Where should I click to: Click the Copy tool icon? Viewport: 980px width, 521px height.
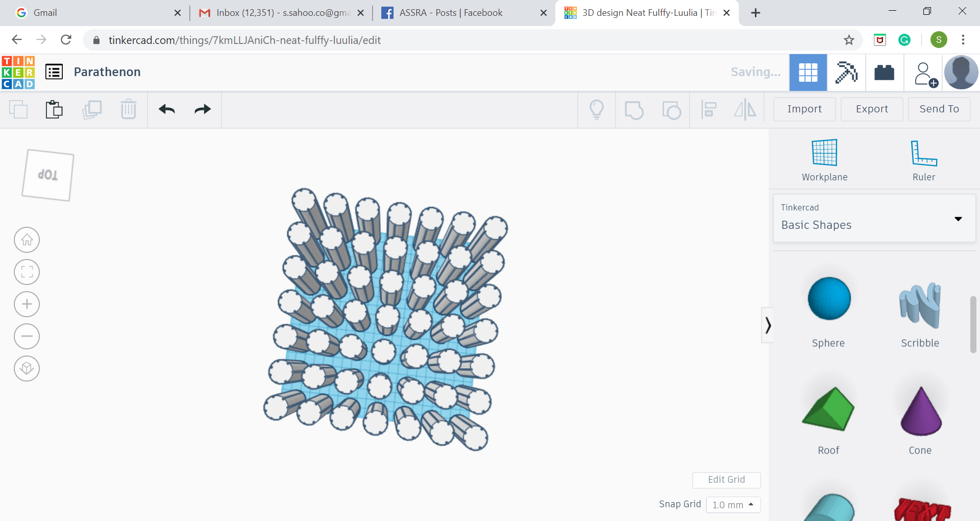pyautogui.click(x=18, y=109)
